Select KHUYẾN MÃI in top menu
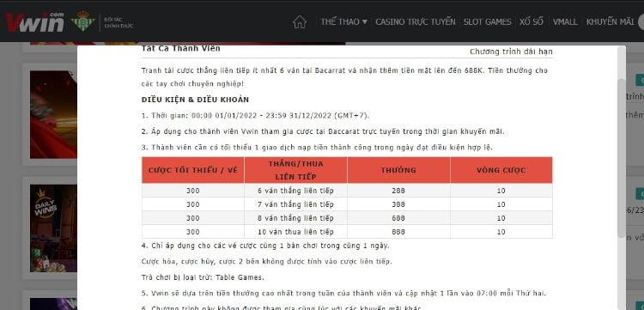Viewport: 644px width, 310px height. (x=610, y=21)
